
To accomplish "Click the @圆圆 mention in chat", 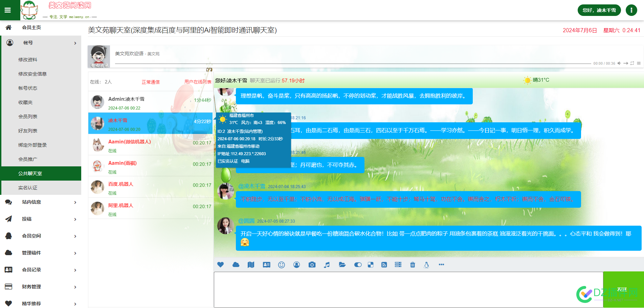I will click(246, 221).
